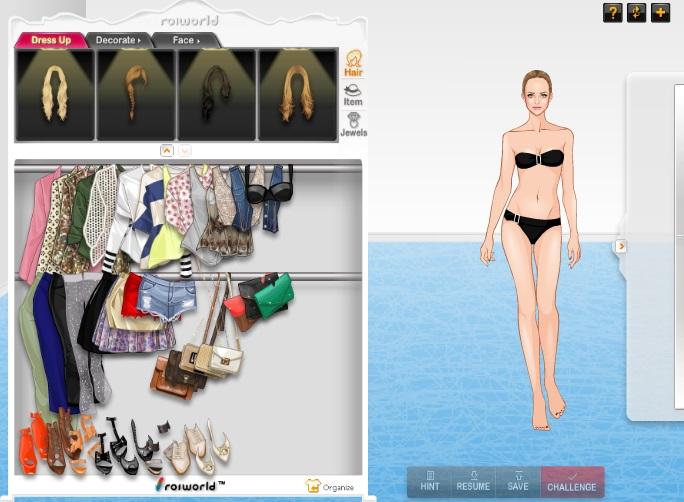Expand the right side panel arrow
684x502 pixels.
(620, 246)
